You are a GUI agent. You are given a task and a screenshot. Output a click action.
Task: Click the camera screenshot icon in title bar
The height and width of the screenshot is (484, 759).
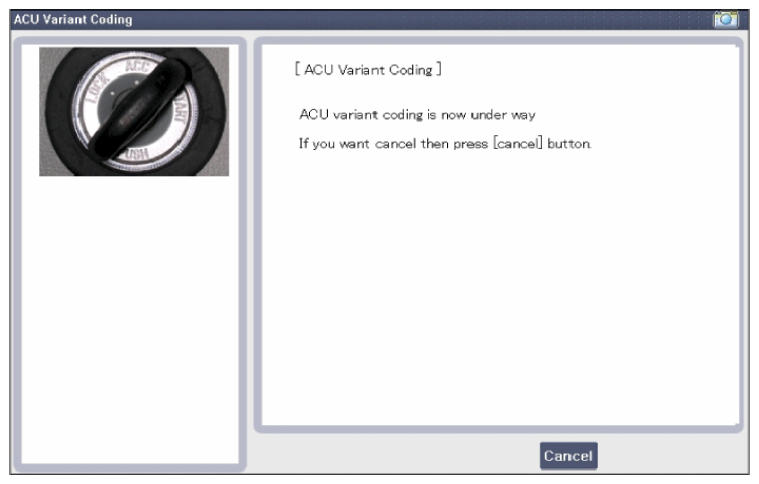(x=726, y=19)
